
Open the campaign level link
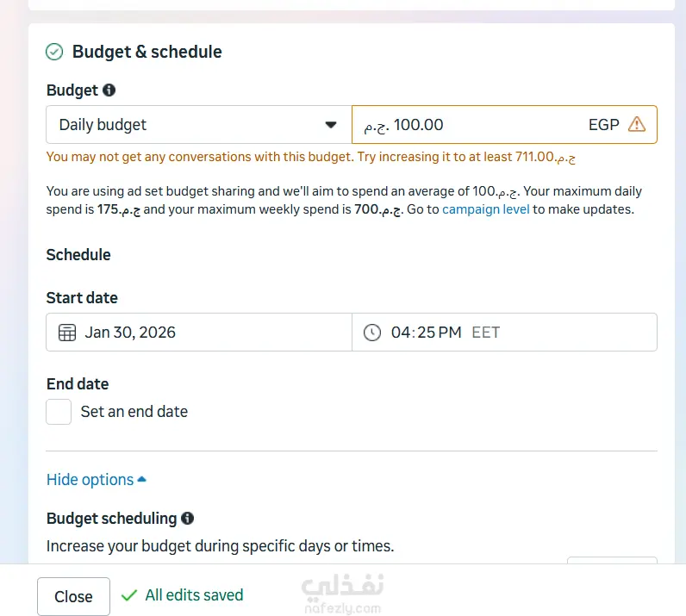(485, 209)
